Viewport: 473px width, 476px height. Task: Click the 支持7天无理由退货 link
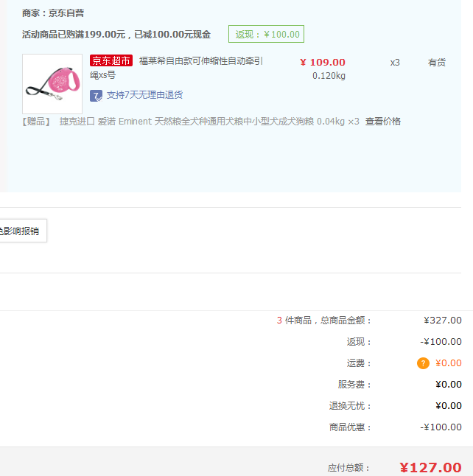(144, 95)
